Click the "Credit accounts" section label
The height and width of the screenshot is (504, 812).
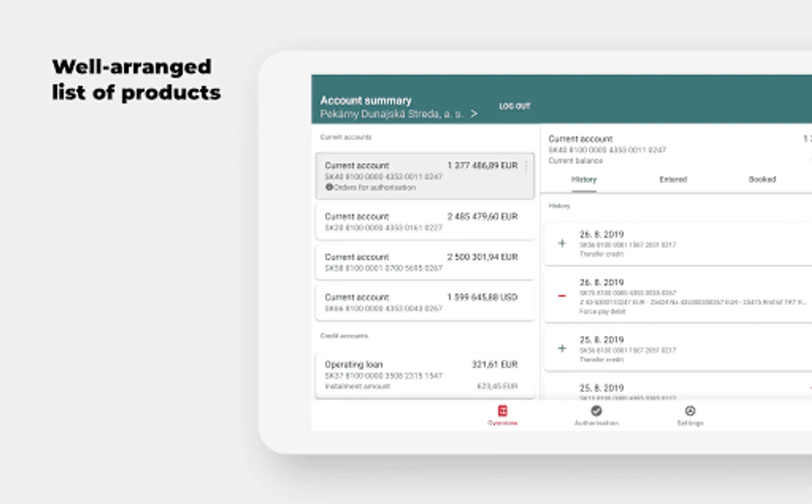click(344, 336)
